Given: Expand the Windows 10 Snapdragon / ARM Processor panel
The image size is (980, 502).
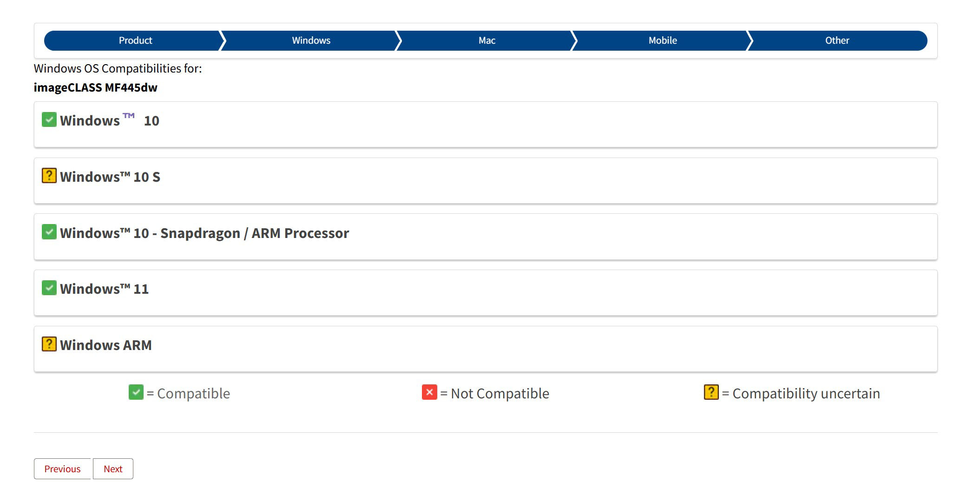Looking at the screenshot, I should (486, 237).
